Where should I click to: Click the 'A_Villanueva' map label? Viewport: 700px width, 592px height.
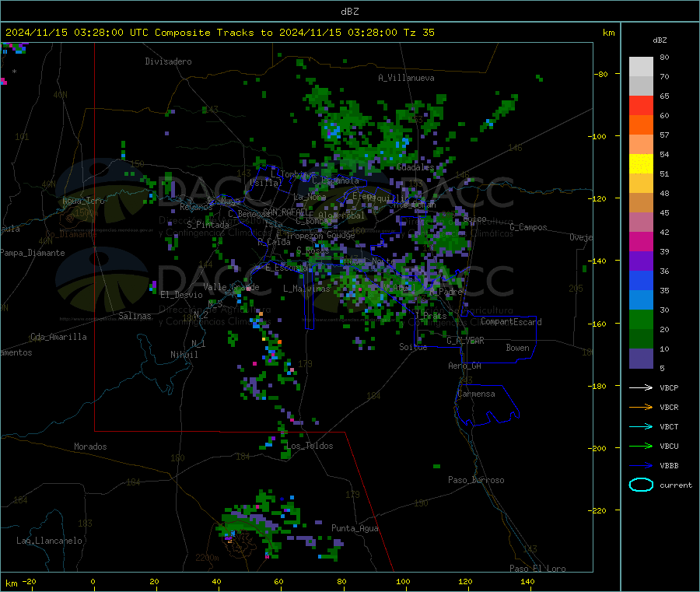[406, 78]
